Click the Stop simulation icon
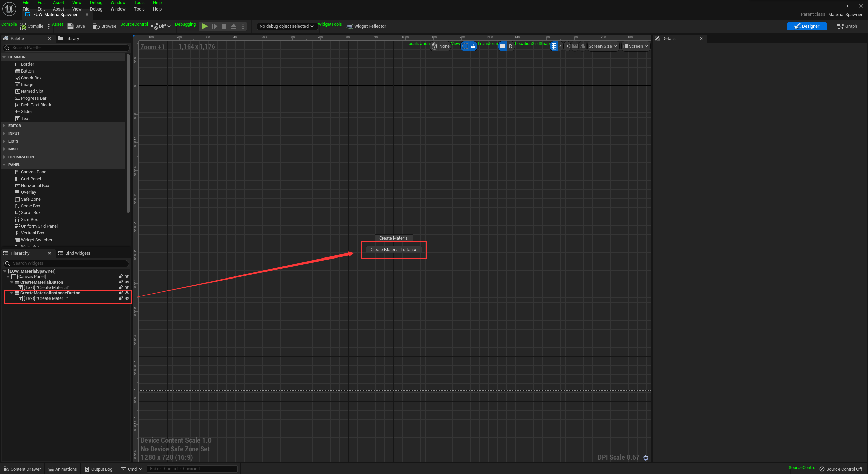868x474 pixels. (224, 26)
